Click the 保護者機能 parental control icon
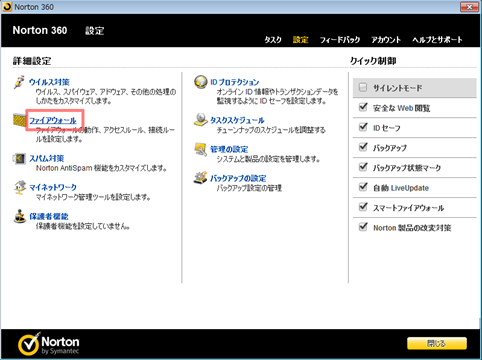 20,216
